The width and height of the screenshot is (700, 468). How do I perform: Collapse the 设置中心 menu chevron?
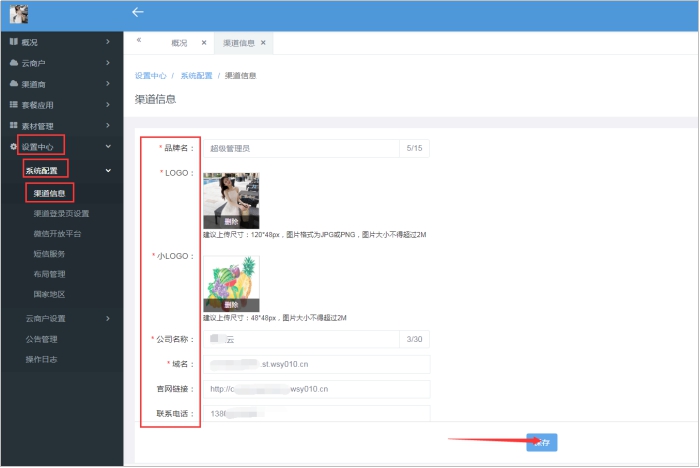coord(108,146)
